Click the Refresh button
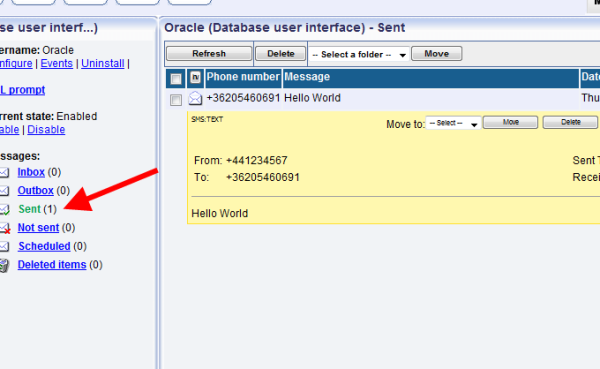 209,54
